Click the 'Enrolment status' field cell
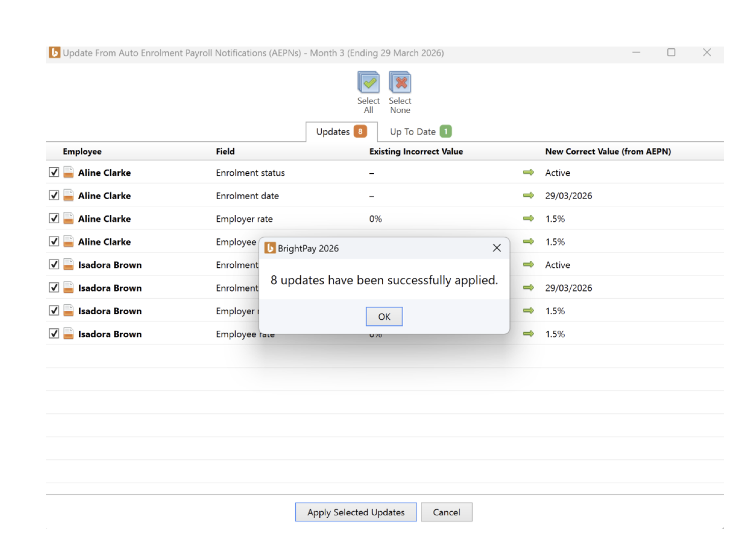This screenshot has width=740, height=560. click(250, 173)
